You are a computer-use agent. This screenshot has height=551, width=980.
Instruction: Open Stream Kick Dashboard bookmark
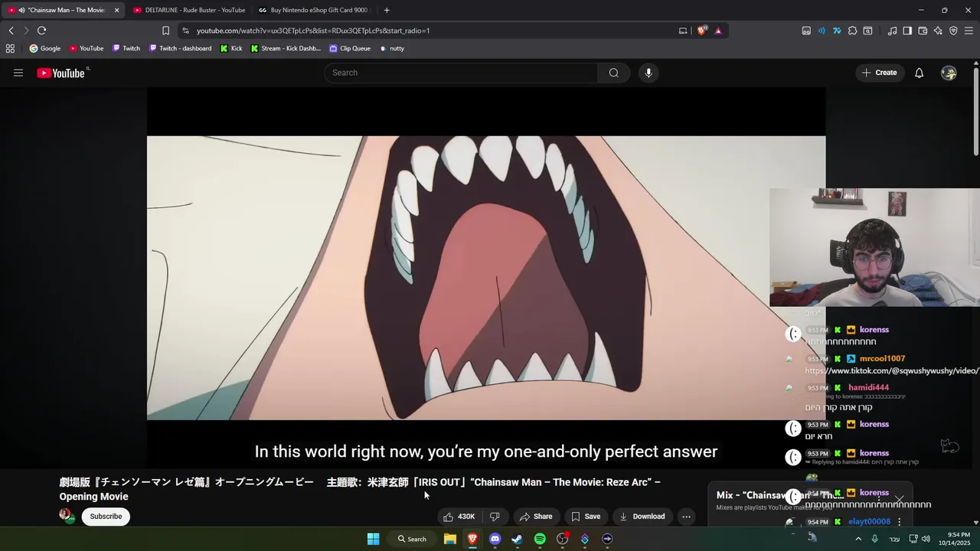point(286,48)
